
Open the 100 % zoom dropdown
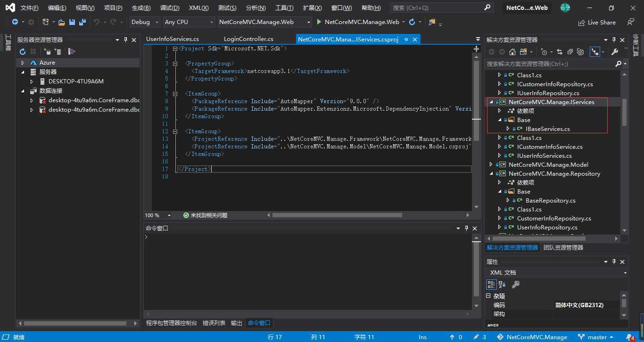pos(158,215)
